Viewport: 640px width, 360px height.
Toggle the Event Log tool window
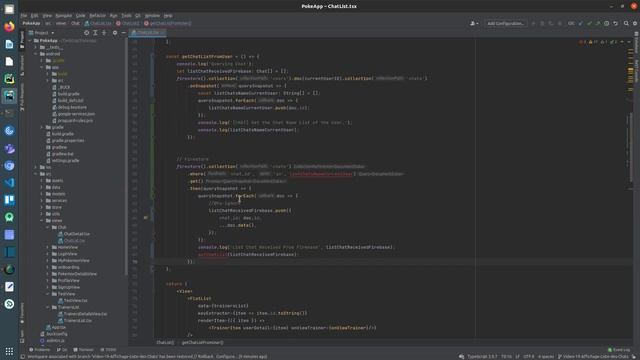[x=619, y=350]
